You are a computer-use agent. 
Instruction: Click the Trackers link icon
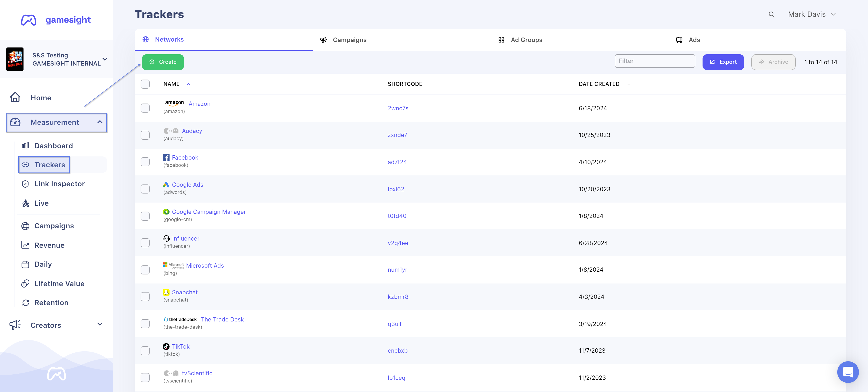point(25,165)
